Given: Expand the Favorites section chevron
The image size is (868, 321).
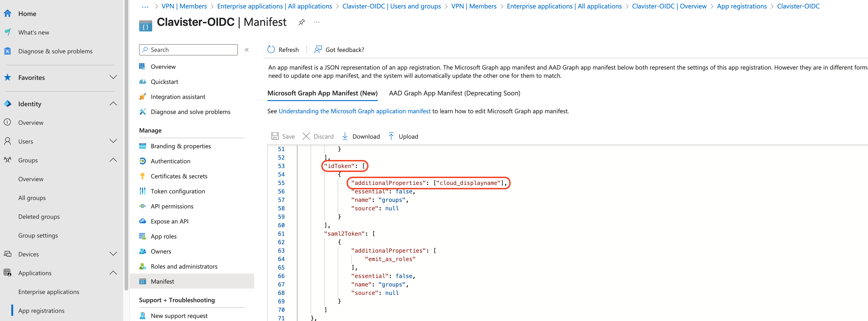Looking at the screenshot, I should pyautogui.click(x=113, y=77).
